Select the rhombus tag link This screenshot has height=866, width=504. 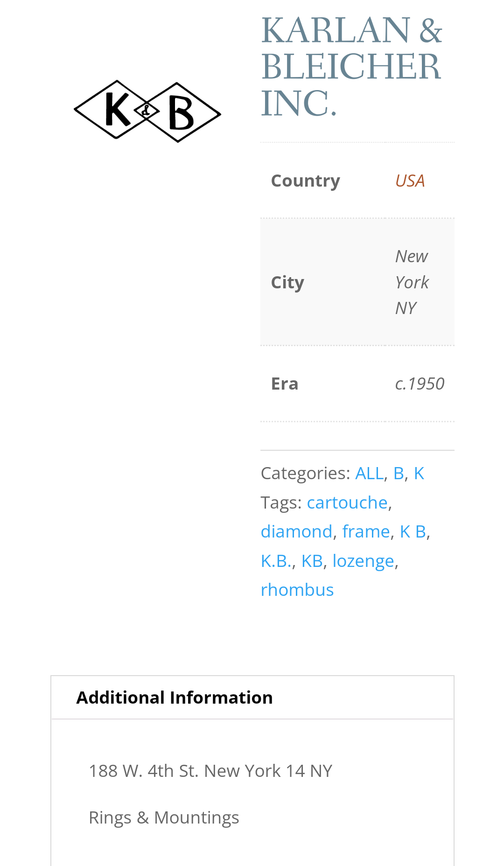pyautogui.click(x=297, y=590)
